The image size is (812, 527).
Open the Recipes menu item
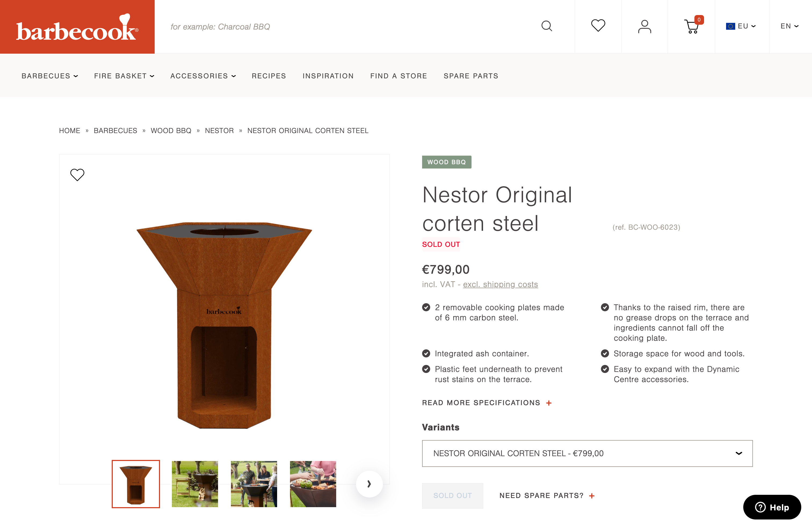click(x=269, y=76)
